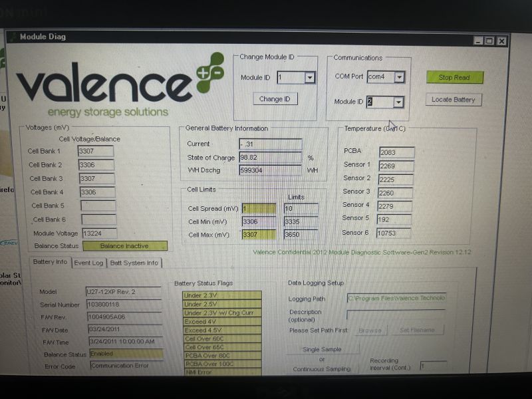Switch to the Batt System Info tab

click(x=134, y=263)
